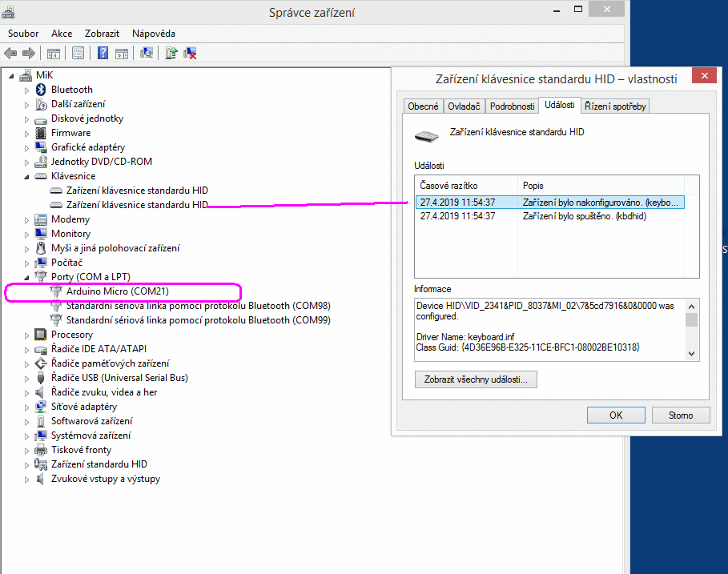Screen dimensions: 728x574
Task: Click the Help question mark toolbar icon
Action: 103,54
